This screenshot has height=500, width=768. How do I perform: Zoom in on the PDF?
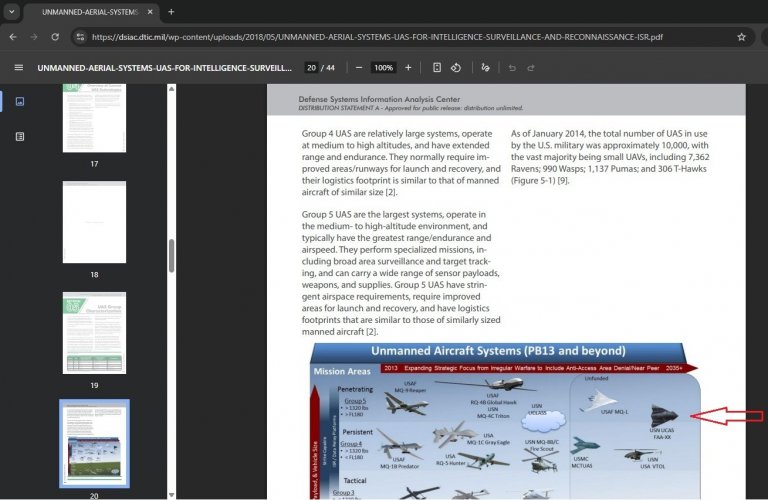(408, 68)
